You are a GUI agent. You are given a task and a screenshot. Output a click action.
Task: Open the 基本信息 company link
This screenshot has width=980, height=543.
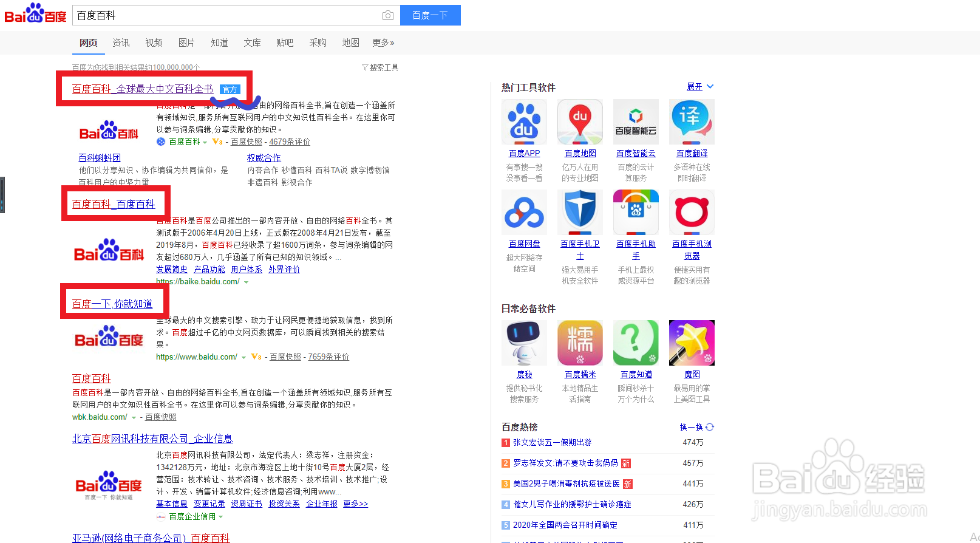(x=172, y=504)
